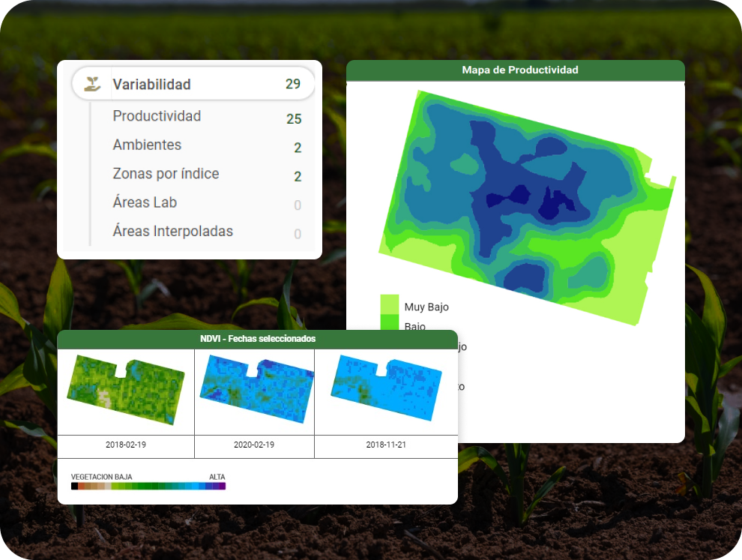Click the date label 2018-02-19
This screenshot has height=560, width=742.
point(126,445)
